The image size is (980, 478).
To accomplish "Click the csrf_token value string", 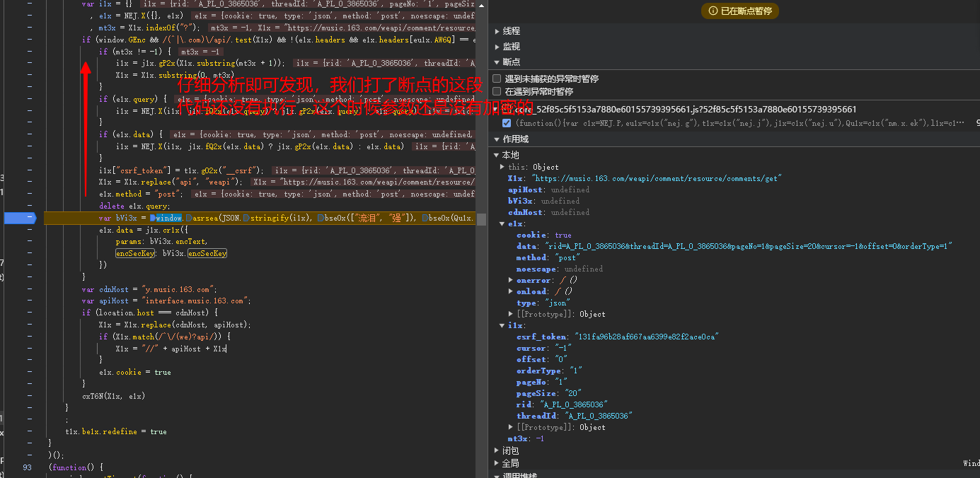I will pyautogui.click(x=646, y=337).
